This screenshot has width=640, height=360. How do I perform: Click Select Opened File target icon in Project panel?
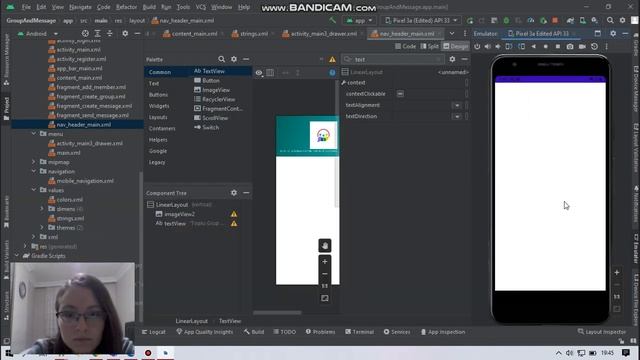click(85, 33)
